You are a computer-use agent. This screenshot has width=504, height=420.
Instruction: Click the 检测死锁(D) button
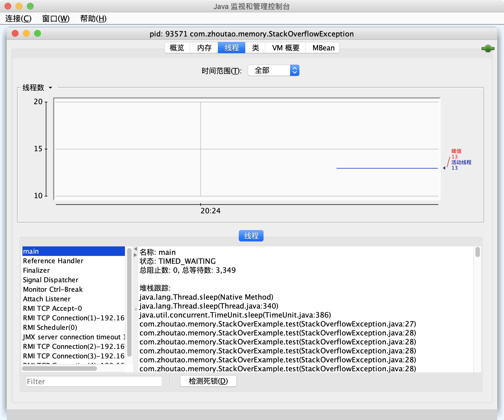pos(208,381)
